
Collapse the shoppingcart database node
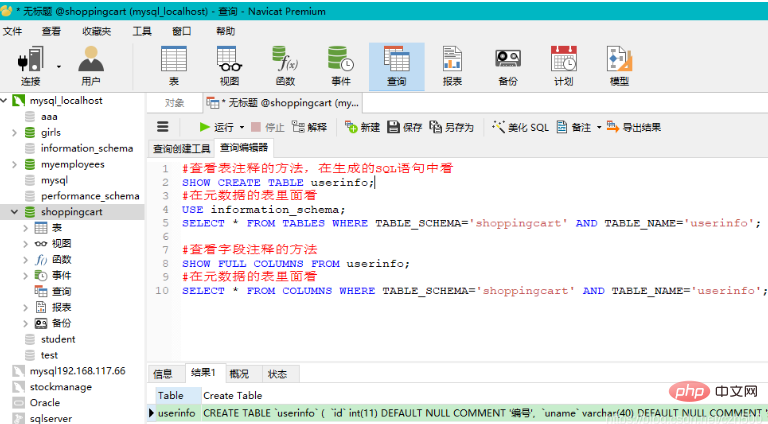click(x=14, y=212)
